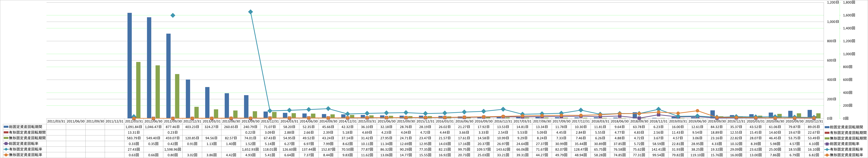Click the 549.40日 cell
868x158 pixels.
coord(154,138)
